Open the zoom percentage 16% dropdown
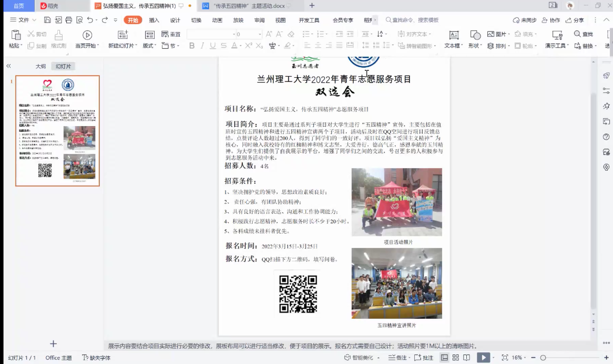Screen dimensions: 613x364 click(519, 357)
